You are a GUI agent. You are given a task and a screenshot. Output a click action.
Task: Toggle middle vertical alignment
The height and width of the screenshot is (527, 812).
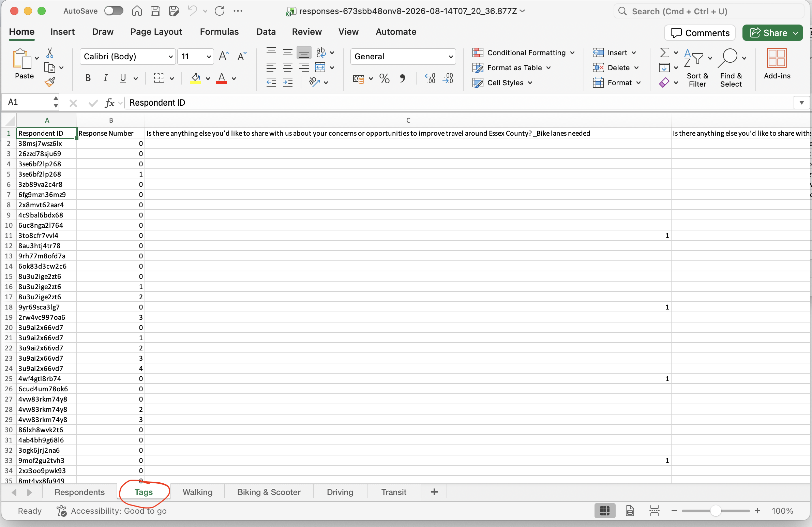click(x=288, y=52)
